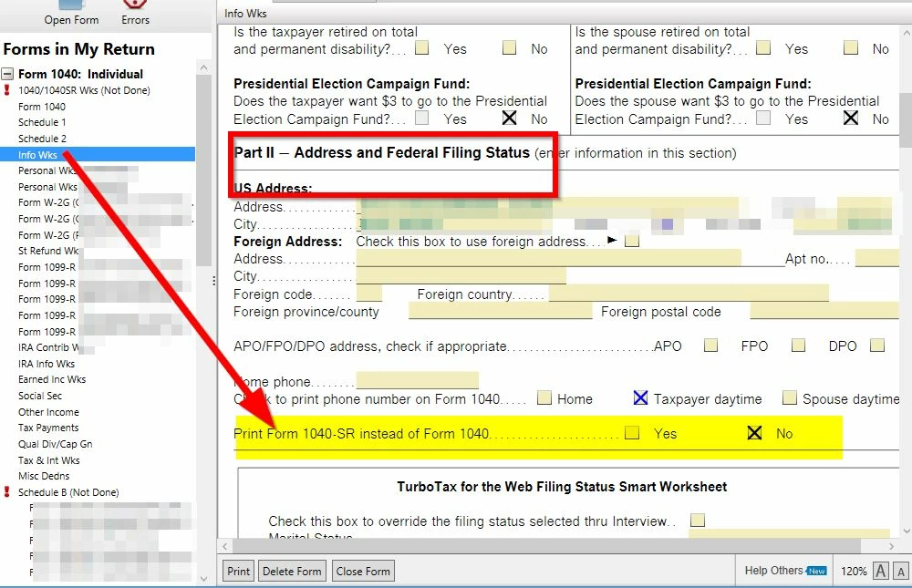
Task: Check taxpayer retired on disability No box
Action: point(509,47)
